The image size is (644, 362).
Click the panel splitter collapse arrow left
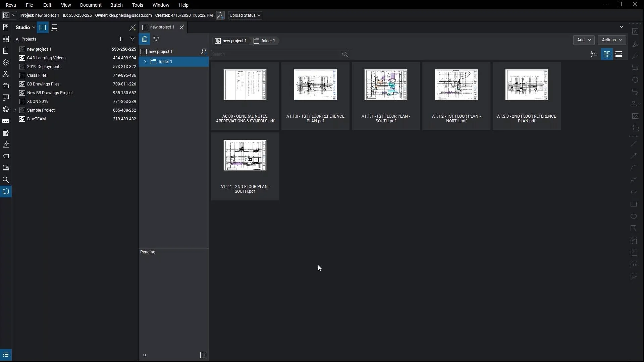coord(144,355)
